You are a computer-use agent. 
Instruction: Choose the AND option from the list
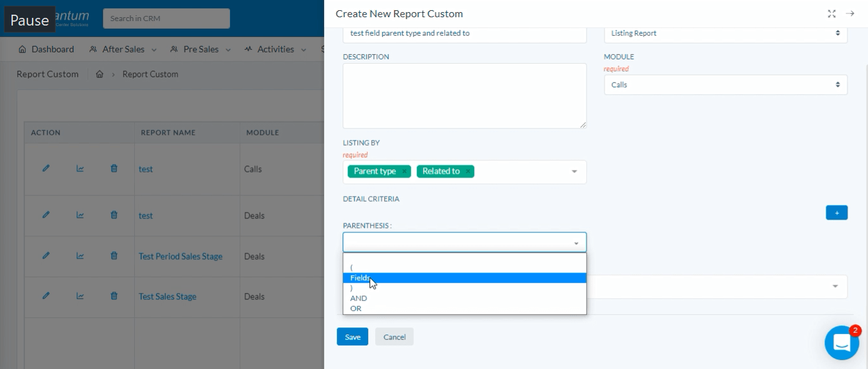[359, 298]
